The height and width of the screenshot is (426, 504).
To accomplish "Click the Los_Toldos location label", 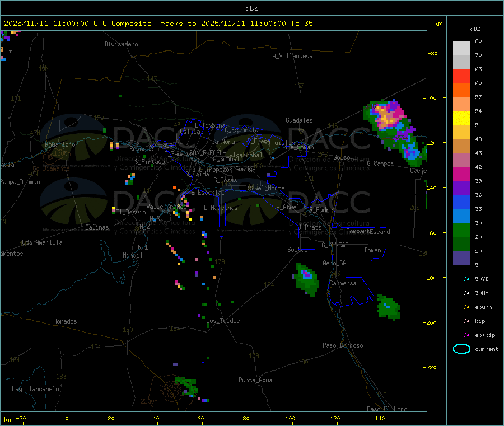I will coord(223,321).
